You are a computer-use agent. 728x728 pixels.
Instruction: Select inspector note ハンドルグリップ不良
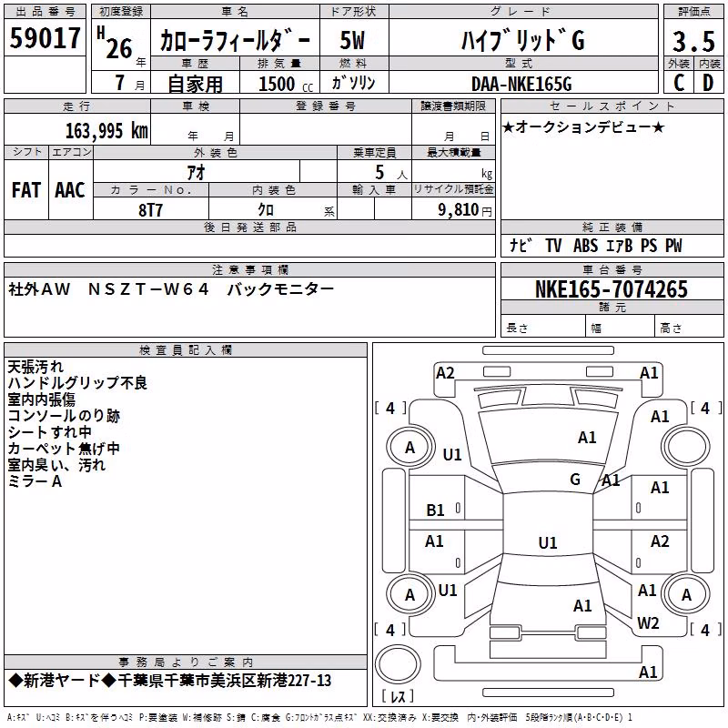pyautogui.click(x=77, y=382)
